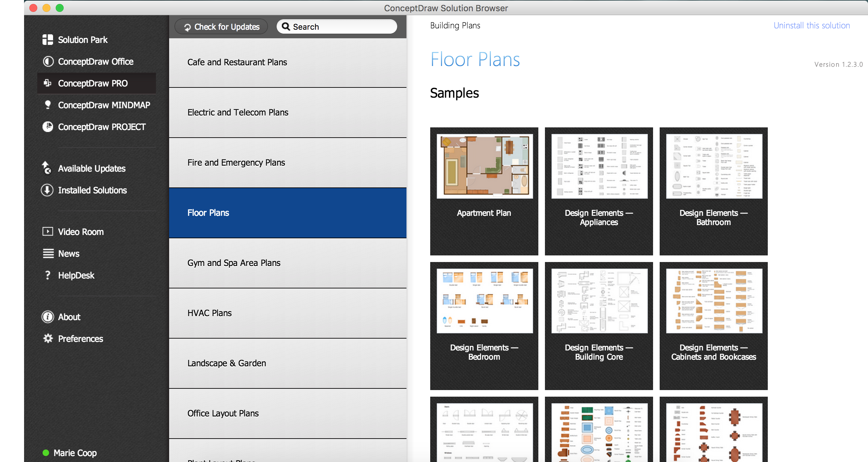Click the refresh icon in Check for Updates
The width and height of the screenshot is (868, 462).
187,27
